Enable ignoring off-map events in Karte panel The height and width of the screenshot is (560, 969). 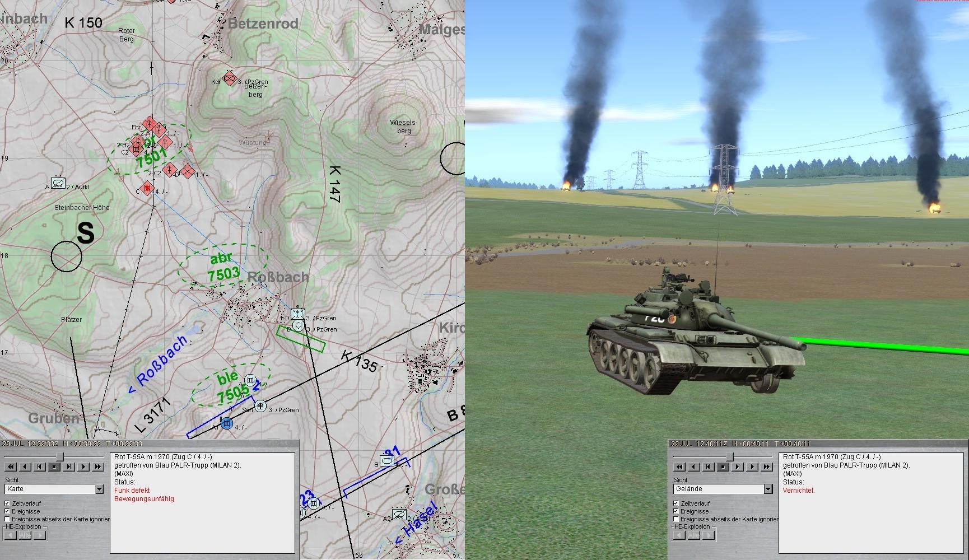[x=8, y=519]
